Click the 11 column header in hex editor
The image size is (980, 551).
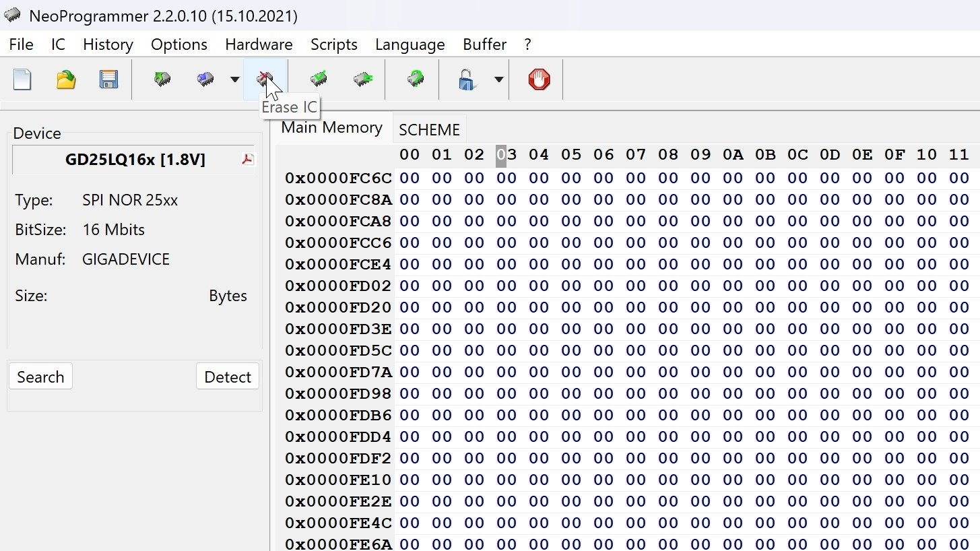pyautogui.click(x=959, y=155)
